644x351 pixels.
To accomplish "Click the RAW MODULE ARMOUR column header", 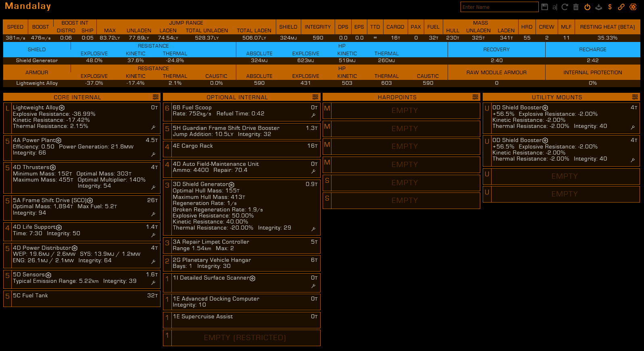I will click(496, 73).
